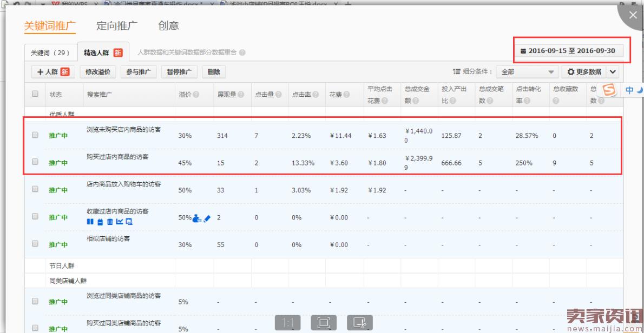
Task: Click the trash icon under 收藏过店内商品的访客
Action: click(x=110, y=222)
